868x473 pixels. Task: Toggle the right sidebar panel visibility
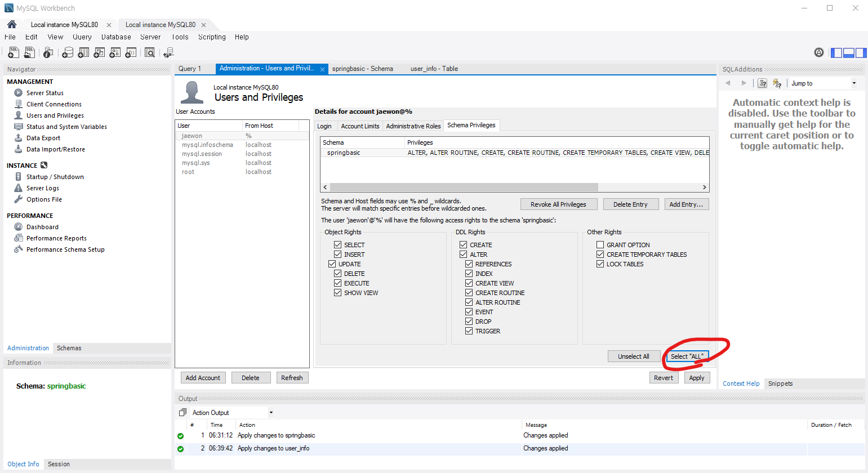coord(861,52)
